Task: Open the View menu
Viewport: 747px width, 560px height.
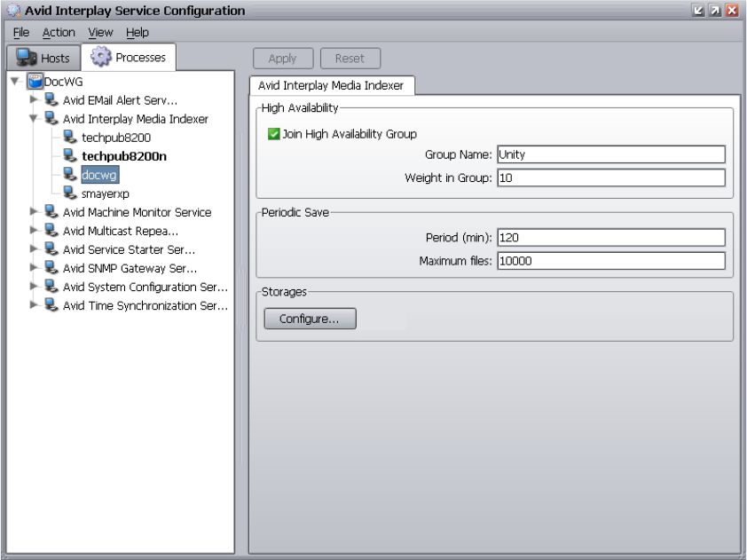Action: 100,33
